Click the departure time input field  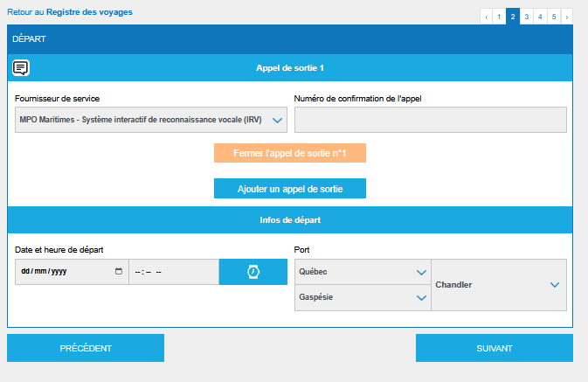coord(173,272)
